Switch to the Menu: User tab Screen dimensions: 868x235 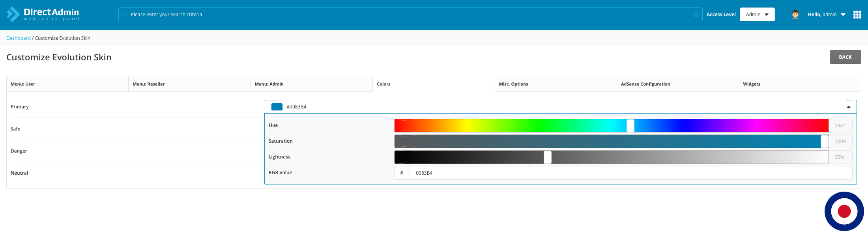67,84
